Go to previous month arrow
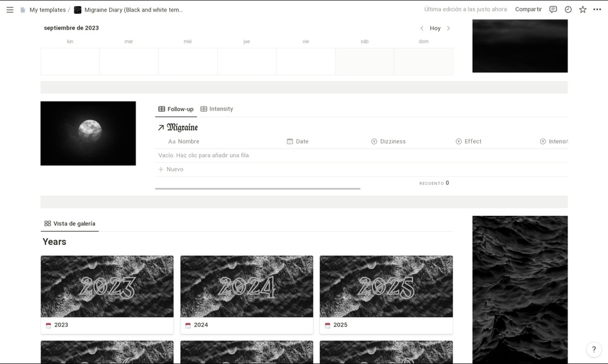Image resolution: width=608 pixels, height=364 pixels. click(x=422, y=28)
